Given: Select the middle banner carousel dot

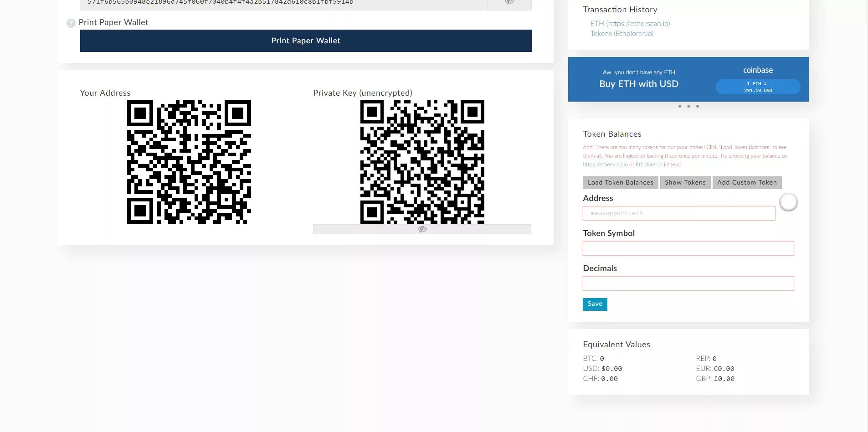Looking at the screenshot, I should tap(688, 106).
